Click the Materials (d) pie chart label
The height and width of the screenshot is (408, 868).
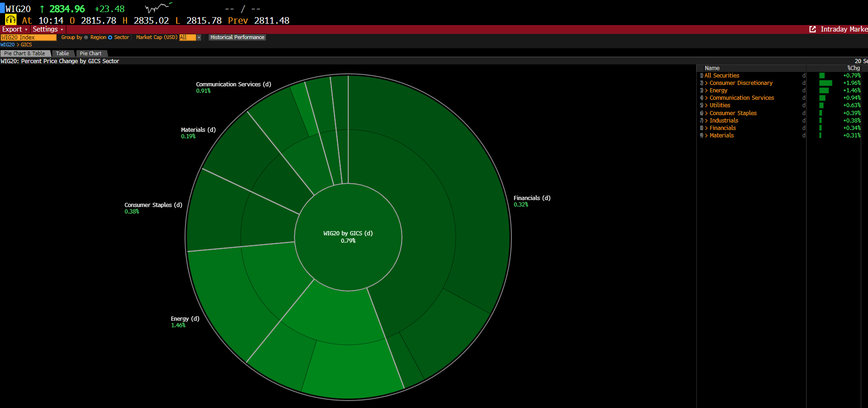click(x=198, y=130)
